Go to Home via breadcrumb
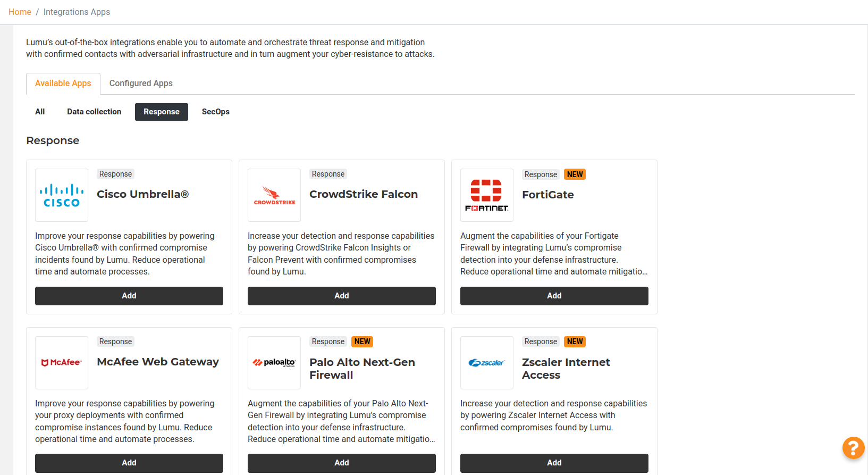 pyautogui.click(x=20, y=12)
